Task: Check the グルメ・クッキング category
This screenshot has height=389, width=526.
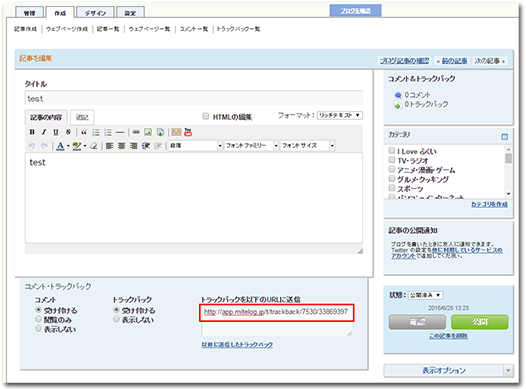Action: coord(391,179)
